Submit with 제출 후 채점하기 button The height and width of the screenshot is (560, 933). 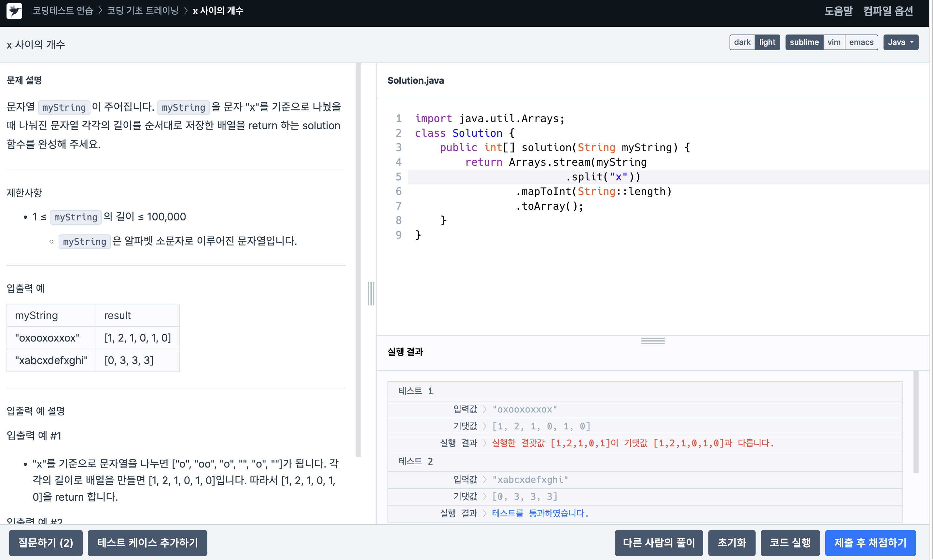[x=870, y=543]
